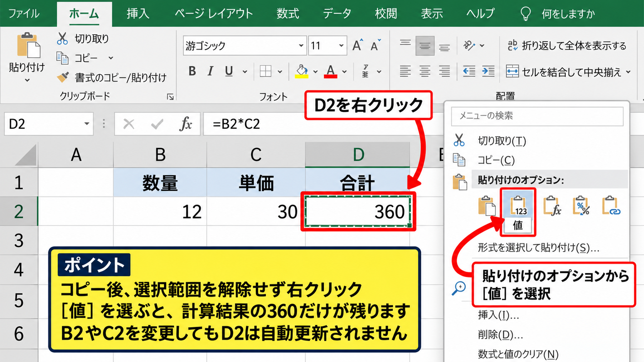Screen dimensions: 644x362
Task: Click the Borders icon
Action: (266, 71)
